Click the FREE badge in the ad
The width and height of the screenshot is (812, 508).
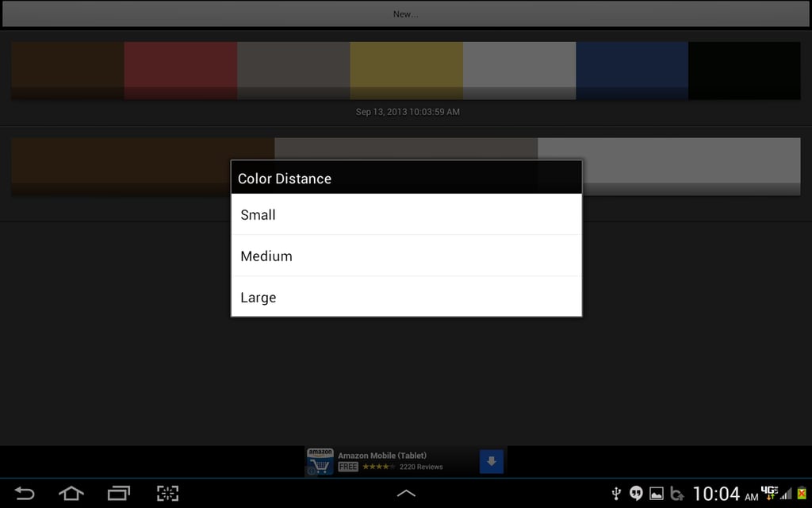tap(348, 467)
